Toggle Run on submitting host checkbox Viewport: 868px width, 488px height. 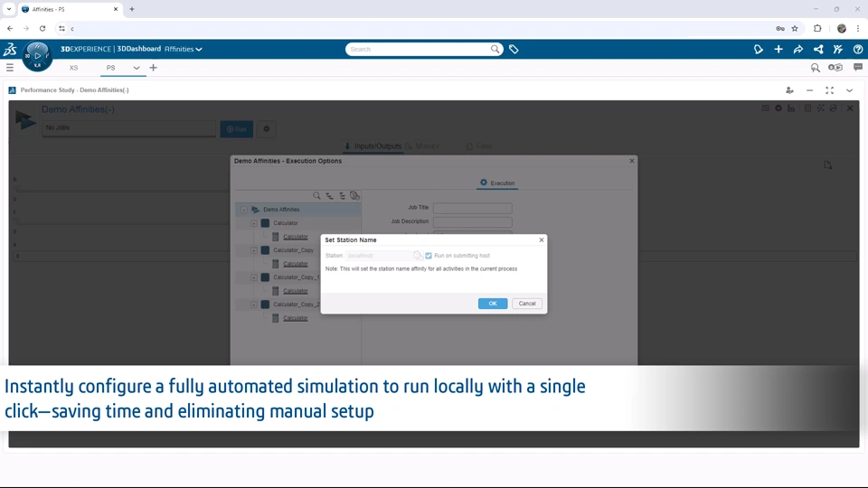click(429, 256)
